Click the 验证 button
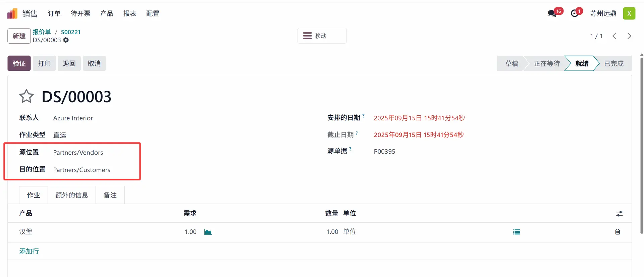 [19, 63]
